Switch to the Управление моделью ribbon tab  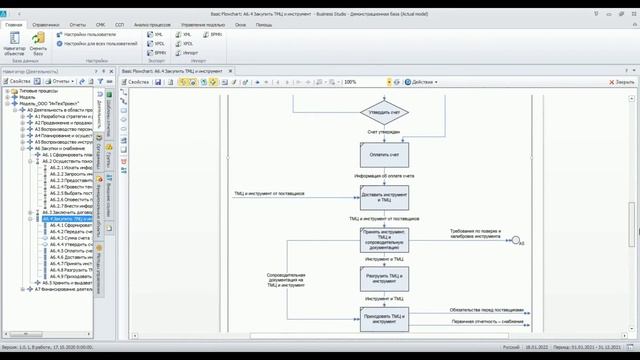[203, 25]
